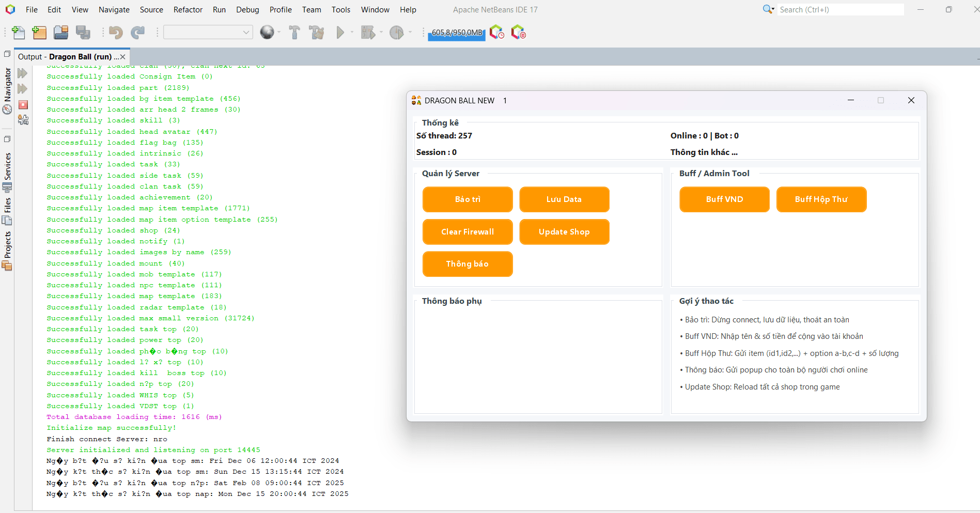Open the Refactor menu
This screenshot has width=980, height=513.
(188, 10)
